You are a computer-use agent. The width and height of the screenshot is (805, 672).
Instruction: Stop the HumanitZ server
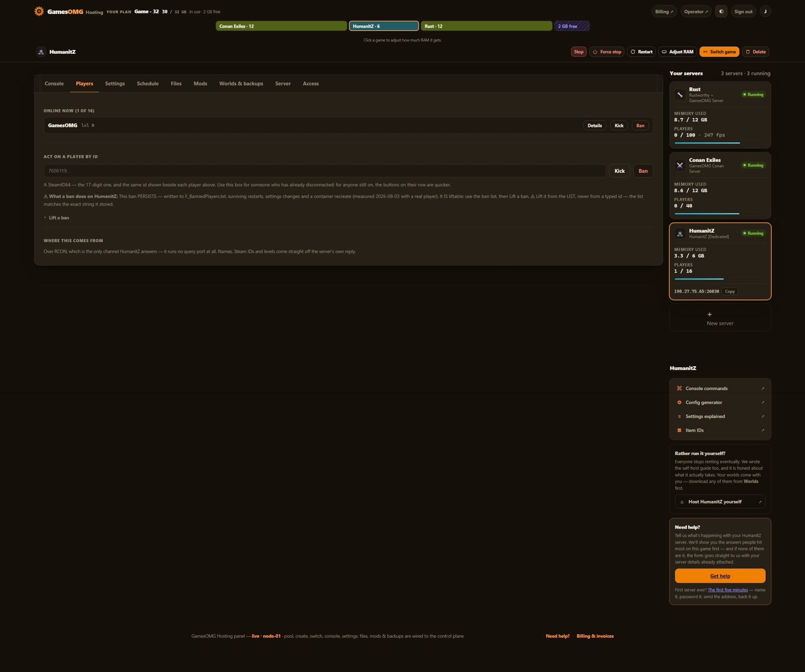[x=579, y=52]
